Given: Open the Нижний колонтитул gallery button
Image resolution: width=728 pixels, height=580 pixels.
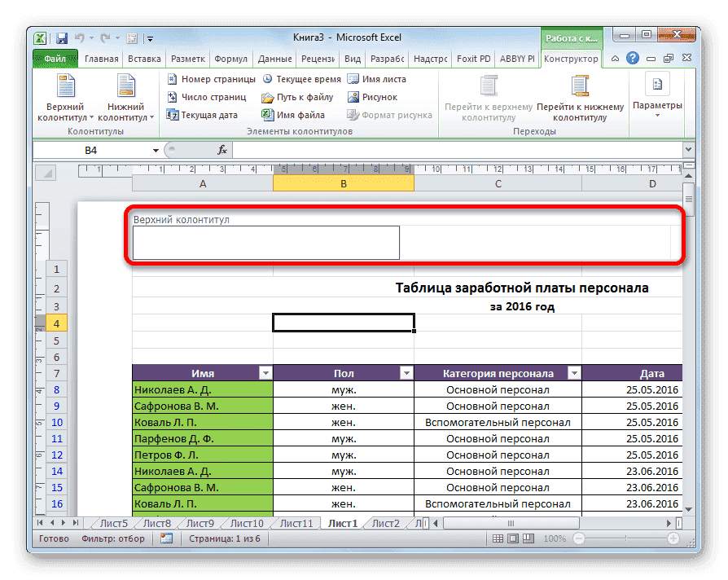Looking at the screenshot, I should coord(125,96).
